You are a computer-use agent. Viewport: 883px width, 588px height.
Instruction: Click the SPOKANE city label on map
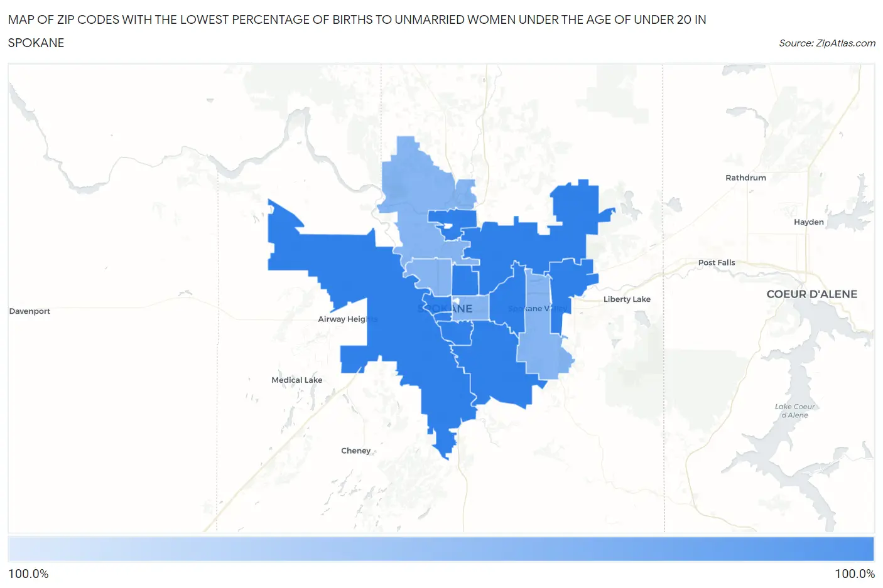445,309
